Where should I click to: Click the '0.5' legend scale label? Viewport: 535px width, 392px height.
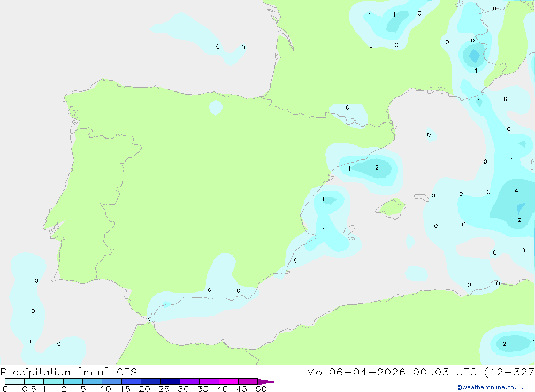[29, 389]
